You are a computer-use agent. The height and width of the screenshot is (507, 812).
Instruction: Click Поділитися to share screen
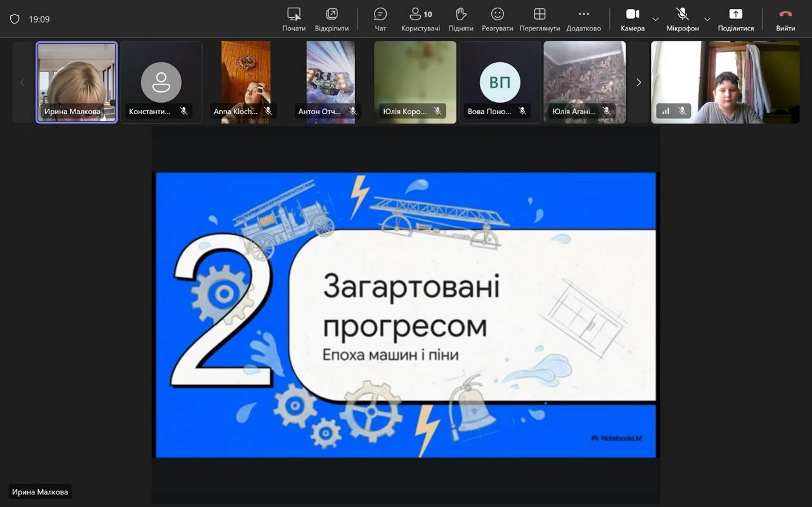point(735,19)
